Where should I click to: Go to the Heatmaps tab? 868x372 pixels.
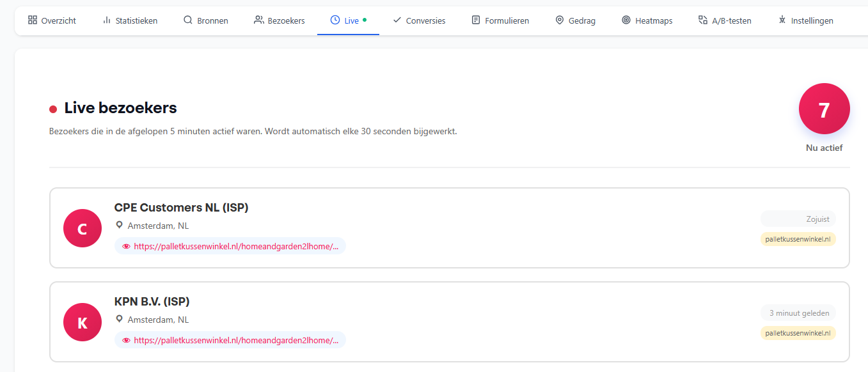(x=647, y=20)
